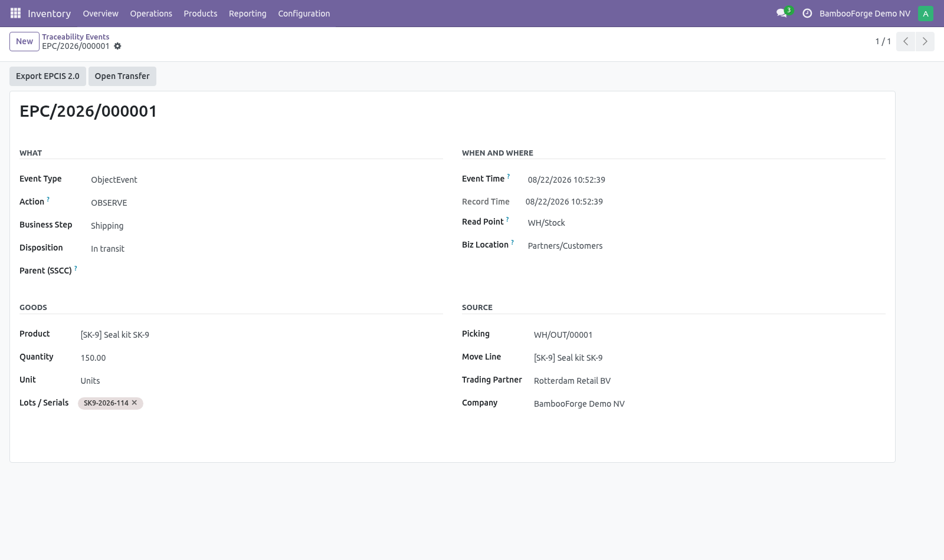Image resolution: width=944 pixels, height=560 pixels.
Task: Show Read Point help question mark
Action: pos(507,219)
